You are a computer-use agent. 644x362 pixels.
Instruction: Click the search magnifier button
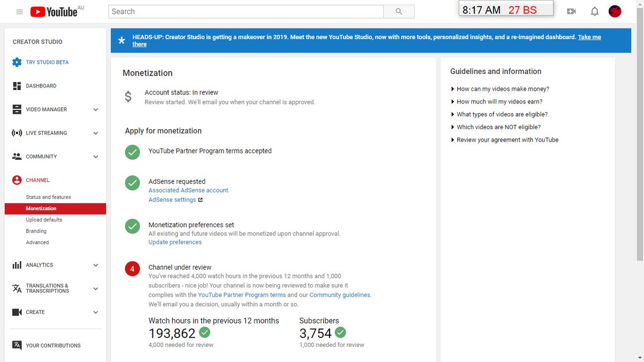(399, 11)
